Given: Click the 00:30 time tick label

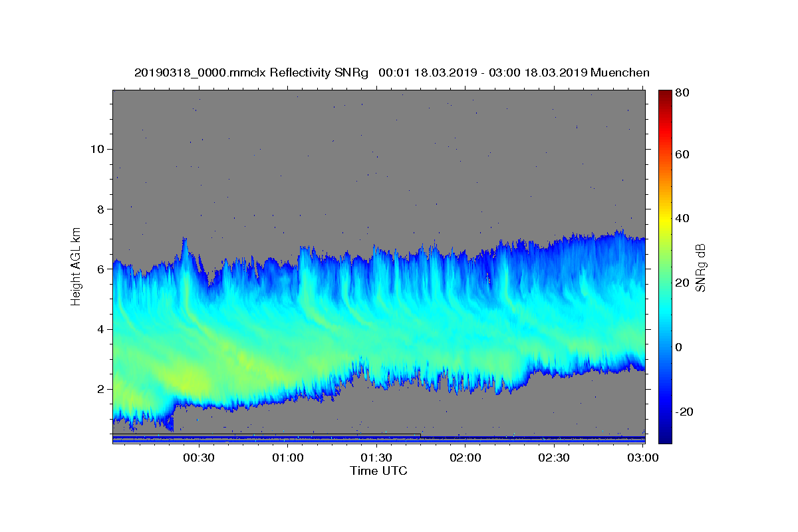Looking at the screenshot, I should coord(198,458).
